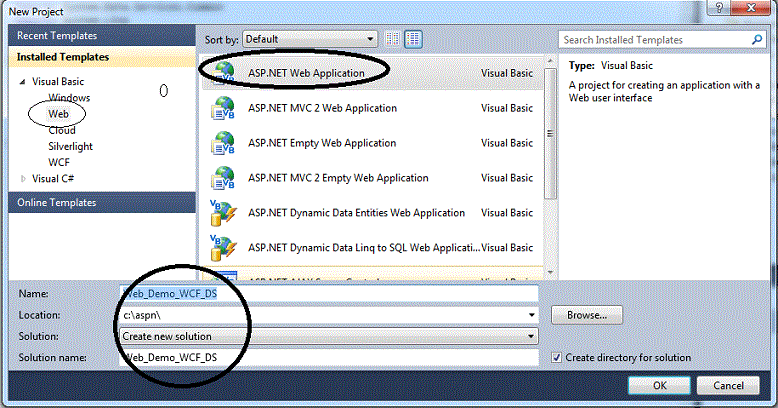Click the Dynamic Data Linq to SQL icon
The height and width of the screenshot is (408, 778).
click(x=223, y=248)
